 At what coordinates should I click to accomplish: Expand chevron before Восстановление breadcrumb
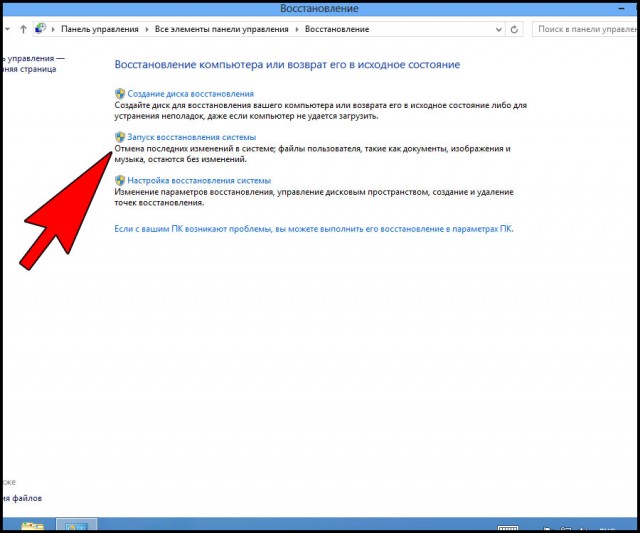click(x=297, y=29)
